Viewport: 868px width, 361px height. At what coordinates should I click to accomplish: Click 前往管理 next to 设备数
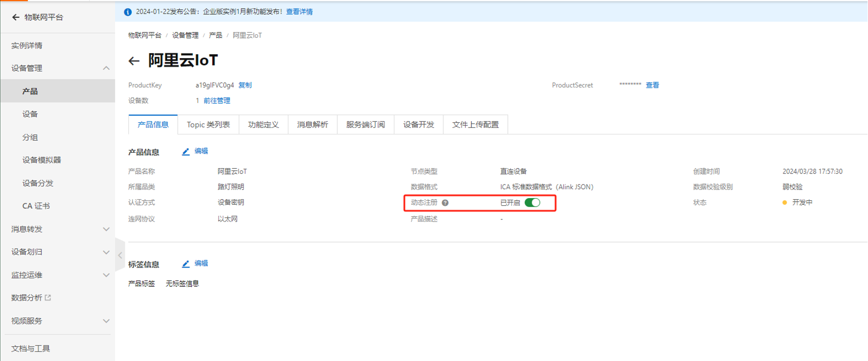click(x=217, y=101)
